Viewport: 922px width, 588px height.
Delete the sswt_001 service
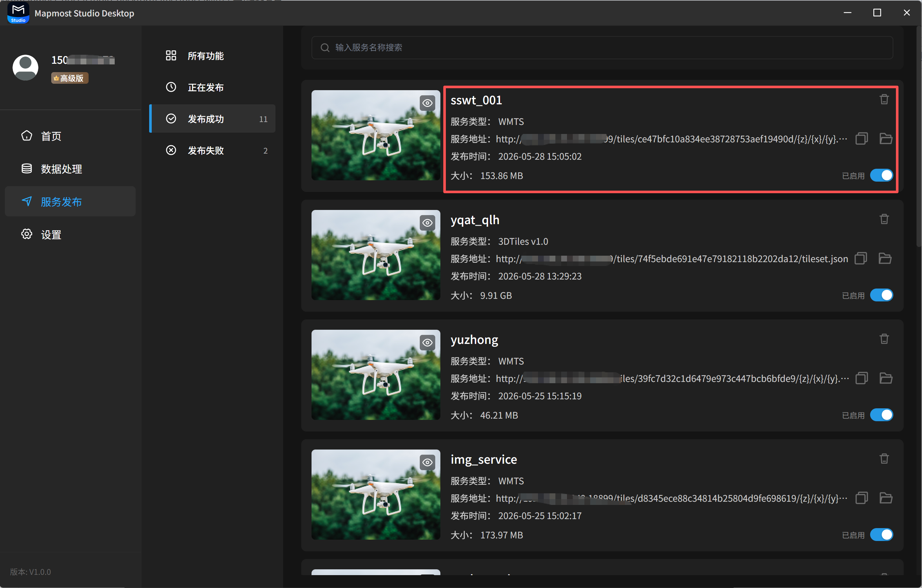pyautogui.click(x=884, y=100)
